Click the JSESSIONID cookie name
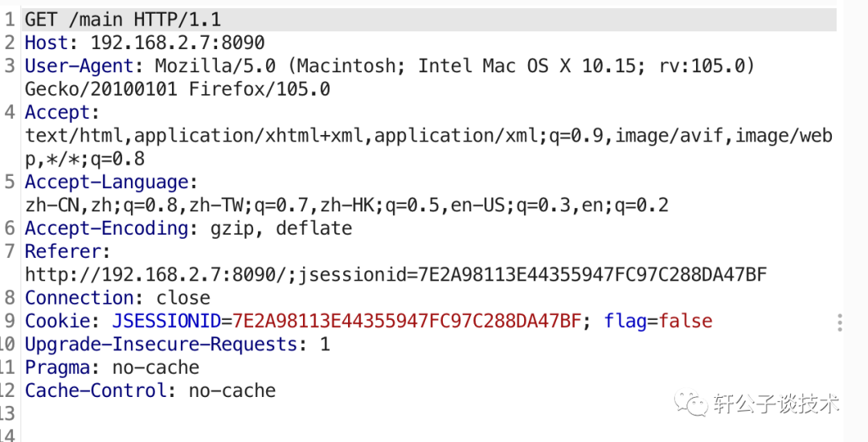 click(166, 321)
